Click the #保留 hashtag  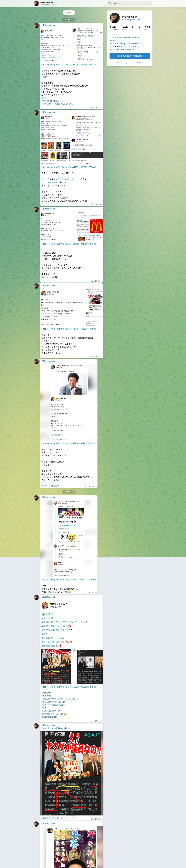pyautogui.click(x=44, y=77)
